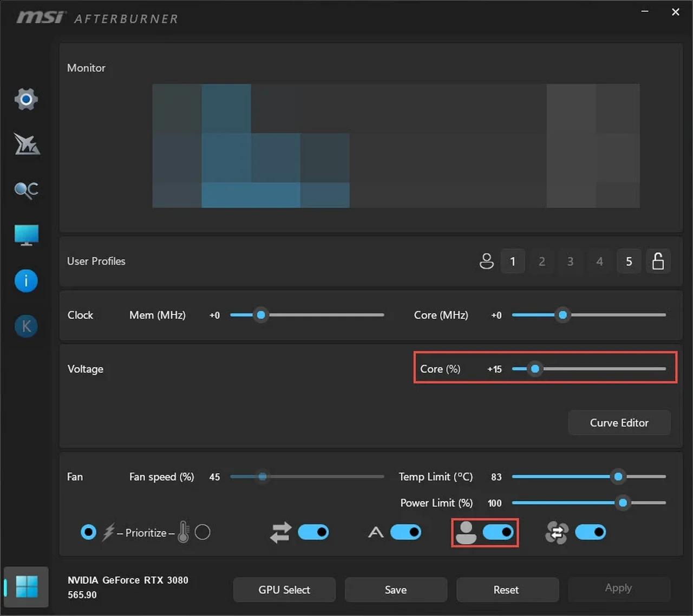Open the Curve Editor

(619, 423)
